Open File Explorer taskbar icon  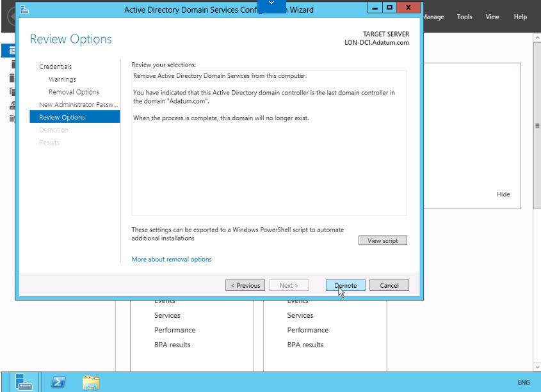92,382
